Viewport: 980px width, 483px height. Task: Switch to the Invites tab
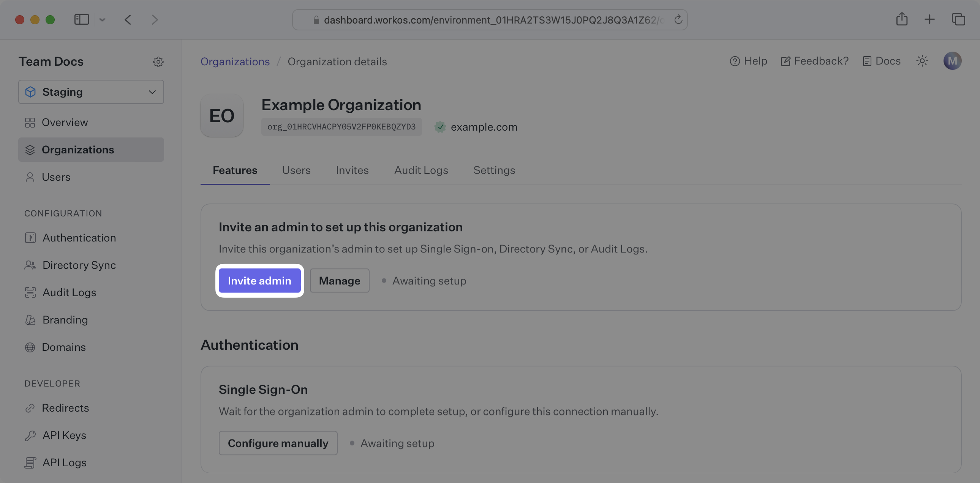352,170
